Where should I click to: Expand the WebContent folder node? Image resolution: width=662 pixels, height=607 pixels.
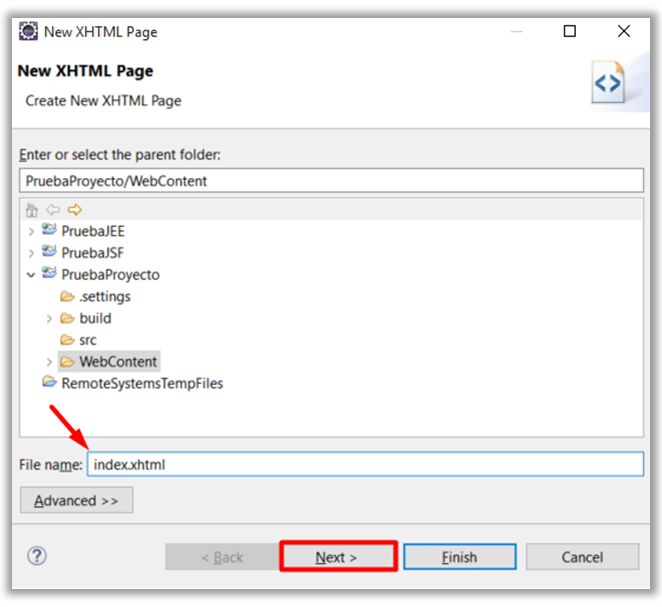point(49,362)
